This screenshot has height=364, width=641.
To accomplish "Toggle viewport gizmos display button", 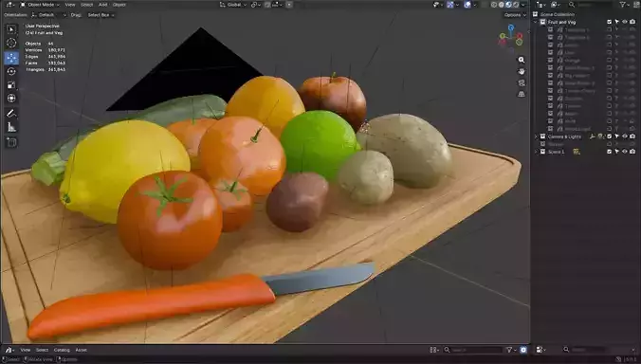I will pyautogui.click(x=450, y=5).
